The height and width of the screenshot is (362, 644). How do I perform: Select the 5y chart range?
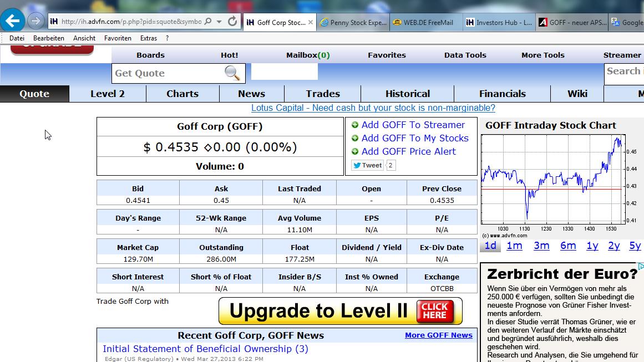pyautogui.click(x=635, y=246)
